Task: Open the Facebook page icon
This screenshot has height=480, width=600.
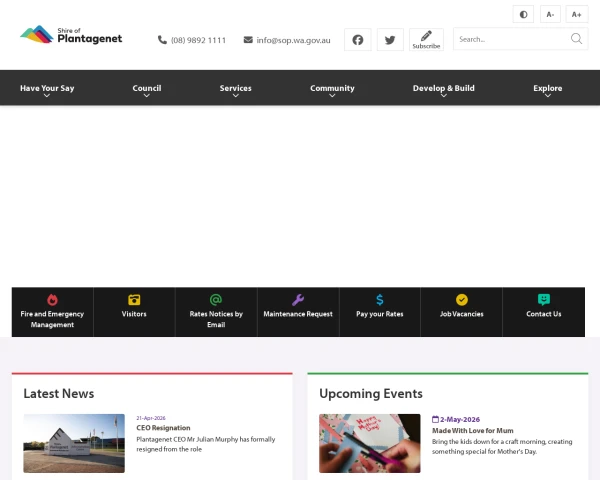Action: pyautogui.click(x=358, y=39)
